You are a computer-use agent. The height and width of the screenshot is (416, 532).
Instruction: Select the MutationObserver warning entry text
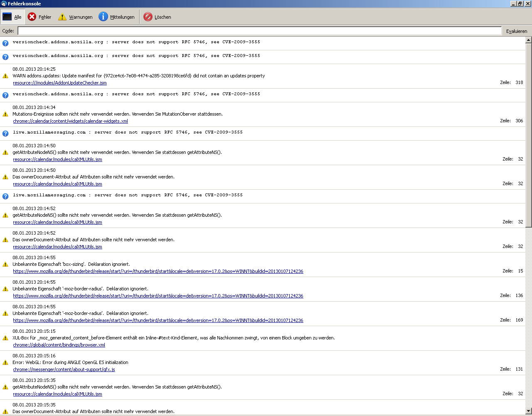(118, 114)
